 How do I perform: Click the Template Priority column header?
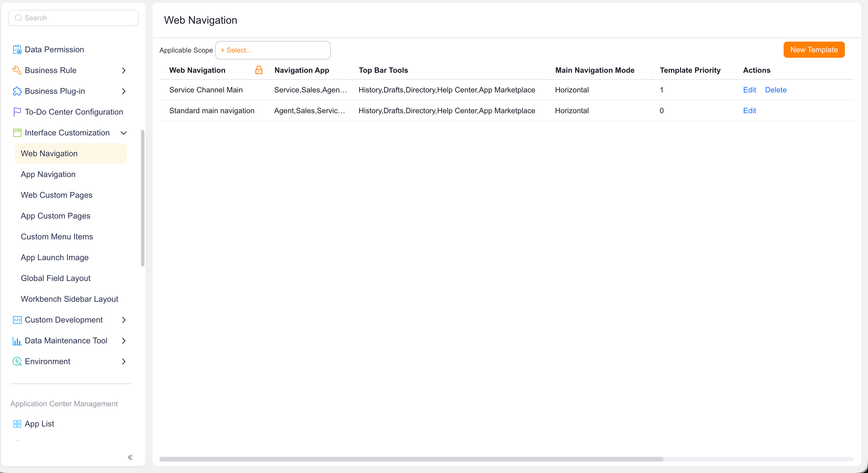[690, 70]
